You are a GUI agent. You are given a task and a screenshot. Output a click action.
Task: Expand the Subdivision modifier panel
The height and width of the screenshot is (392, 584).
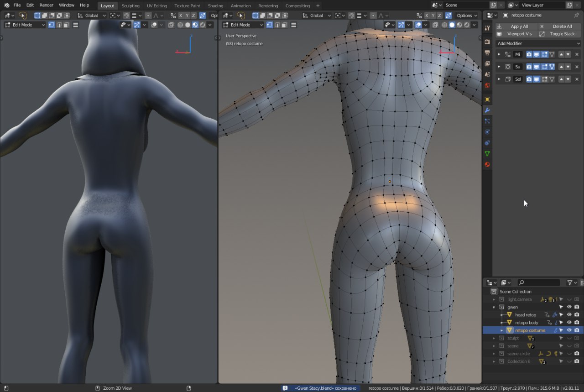tap(499, 67)
